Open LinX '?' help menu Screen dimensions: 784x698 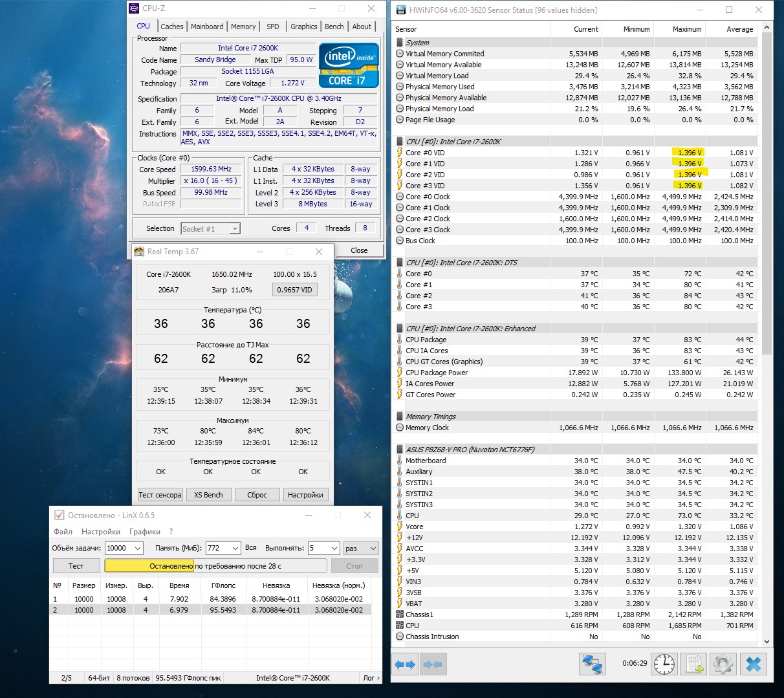pos(171,532)
